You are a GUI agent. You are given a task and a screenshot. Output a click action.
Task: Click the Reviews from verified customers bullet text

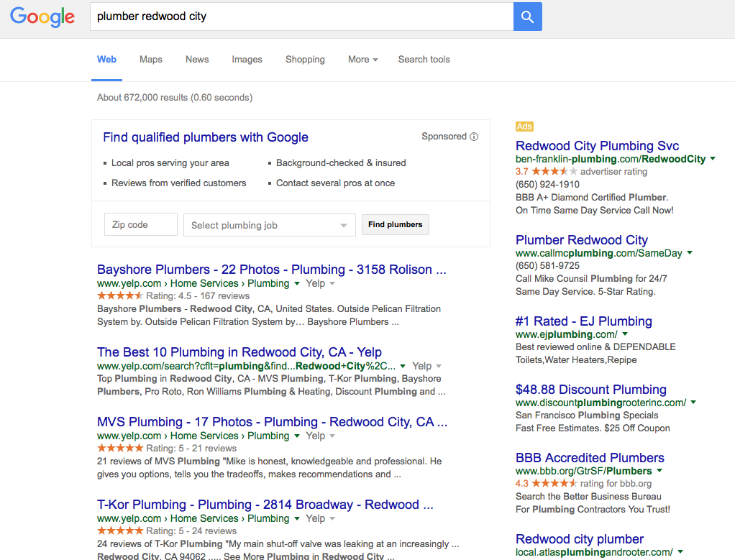point(178,183)
